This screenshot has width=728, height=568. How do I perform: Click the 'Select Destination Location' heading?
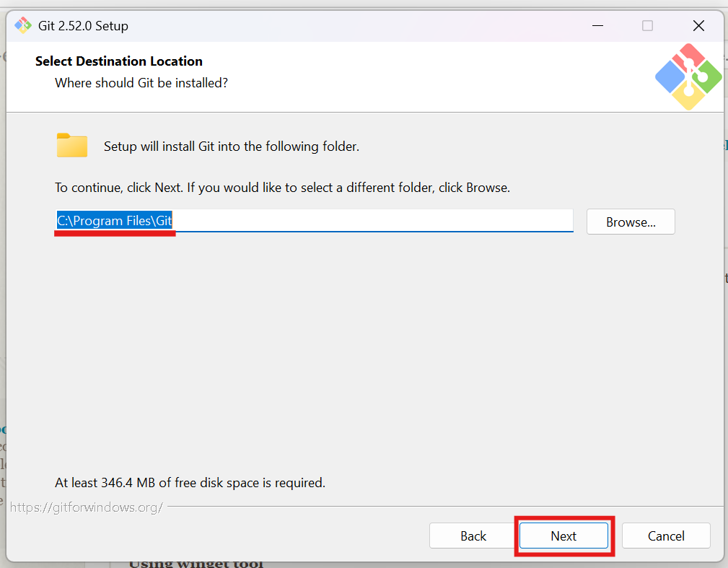pos(119,61)
